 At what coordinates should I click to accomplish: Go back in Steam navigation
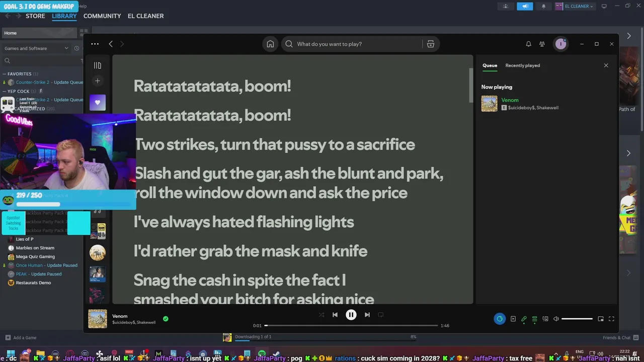pyautogui.click(x=8, y=16)
